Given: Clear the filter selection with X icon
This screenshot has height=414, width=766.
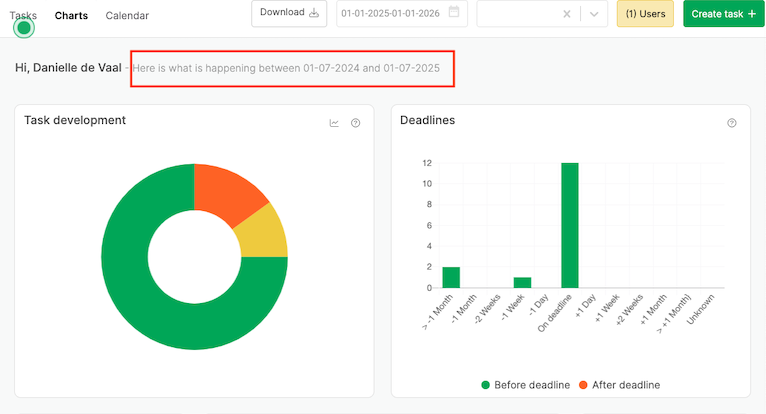Looking at the screenshot, I should tap(567, 14).
